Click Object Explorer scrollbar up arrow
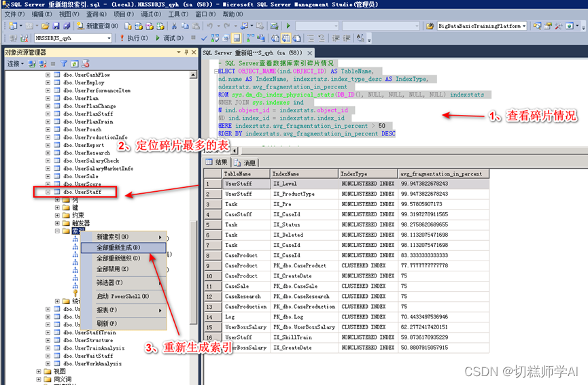This screenshot has width=588, height=385. tap(193, 75)
